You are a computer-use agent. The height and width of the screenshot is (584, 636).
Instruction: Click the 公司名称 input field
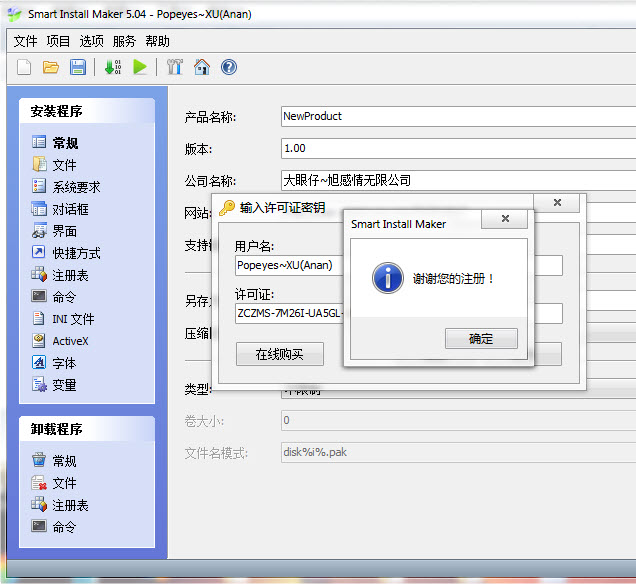(458, 180)
